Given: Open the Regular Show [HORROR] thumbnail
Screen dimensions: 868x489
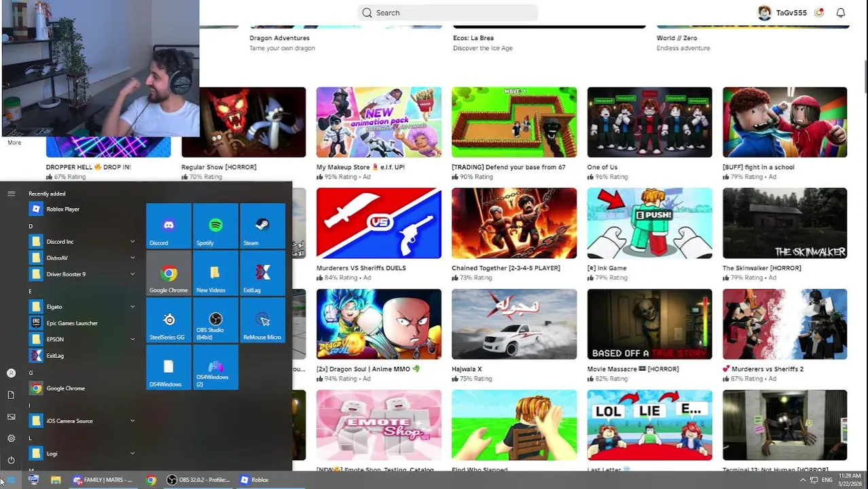Looking at the screenshot, I should tap(243, 122).
